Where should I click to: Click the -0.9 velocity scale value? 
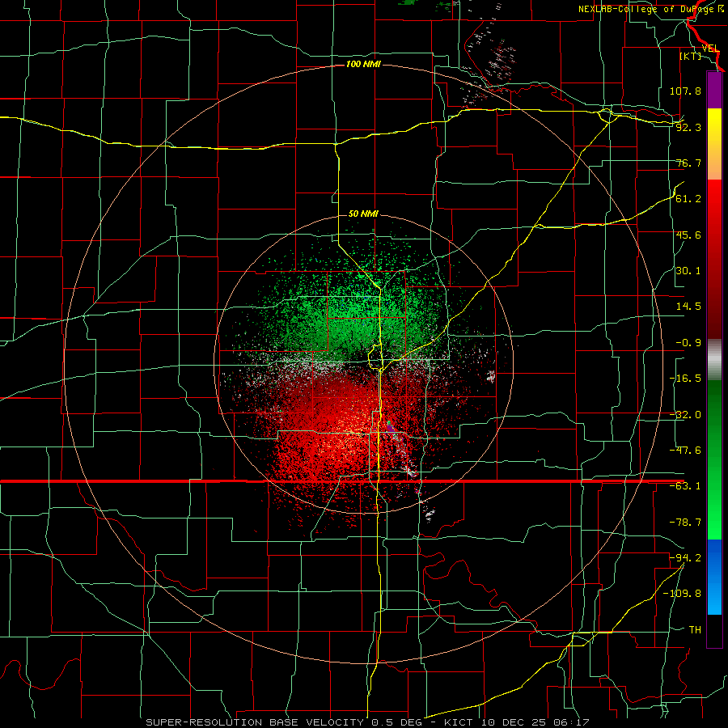688,343
